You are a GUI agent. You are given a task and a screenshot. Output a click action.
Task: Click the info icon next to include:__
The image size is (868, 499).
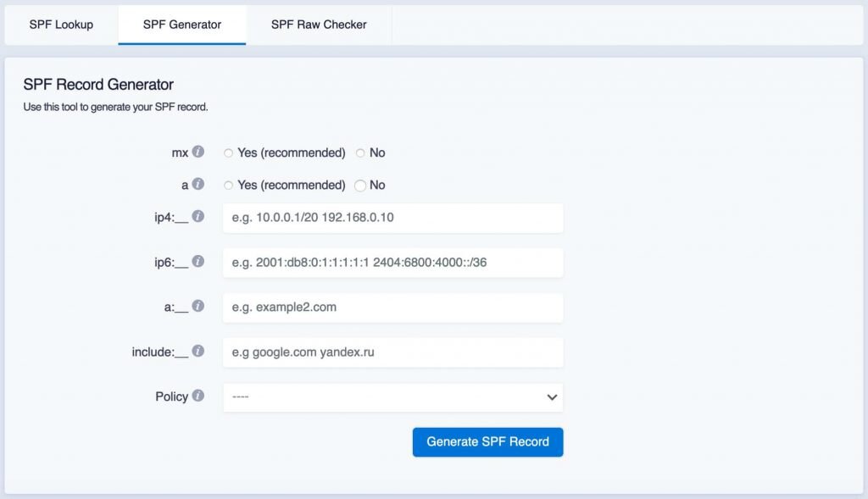point(198,352)
